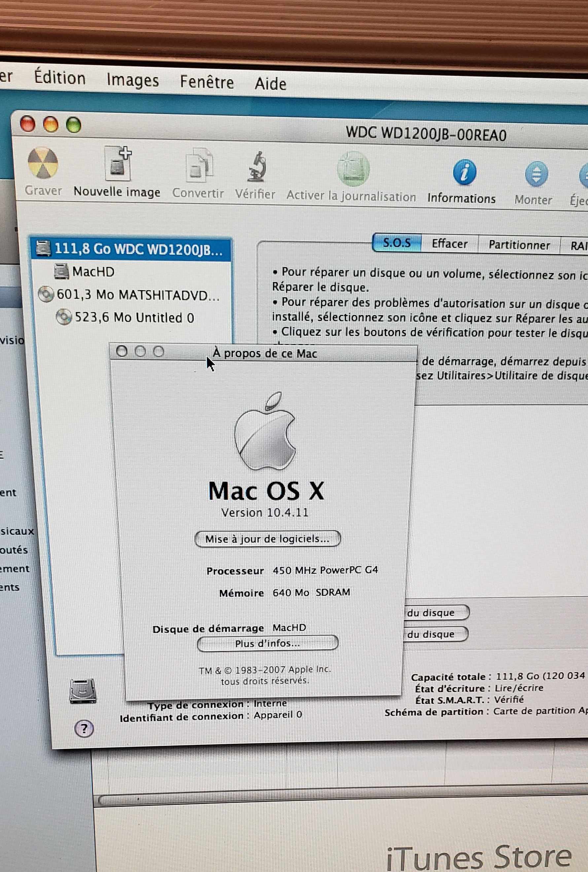Click the Plus d'infos button
Viewport: 588px width, 872px height.
pyautogui.click(x=267, y=643)
